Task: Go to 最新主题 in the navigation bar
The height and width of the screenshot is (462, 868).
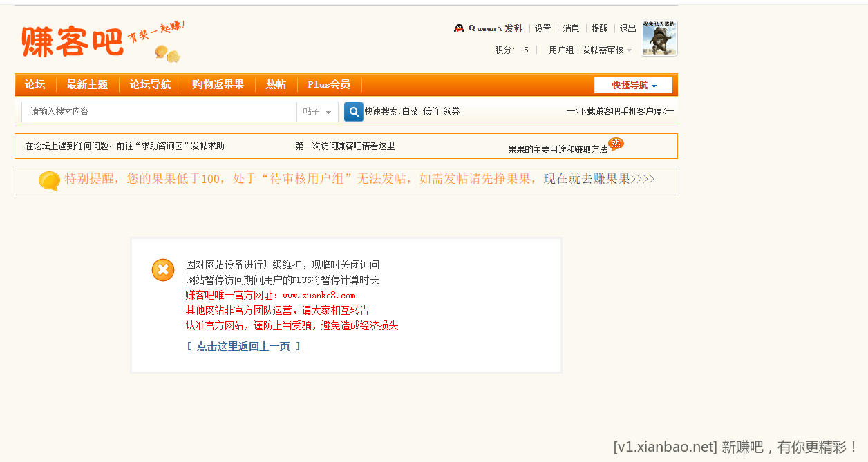Action: pyautogui.click(x=87, y=84)
